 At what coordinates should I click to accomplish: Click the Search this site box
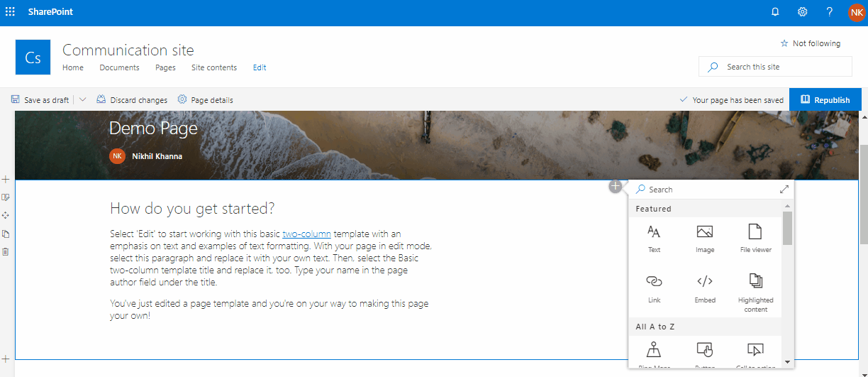[x=775, y=67]
